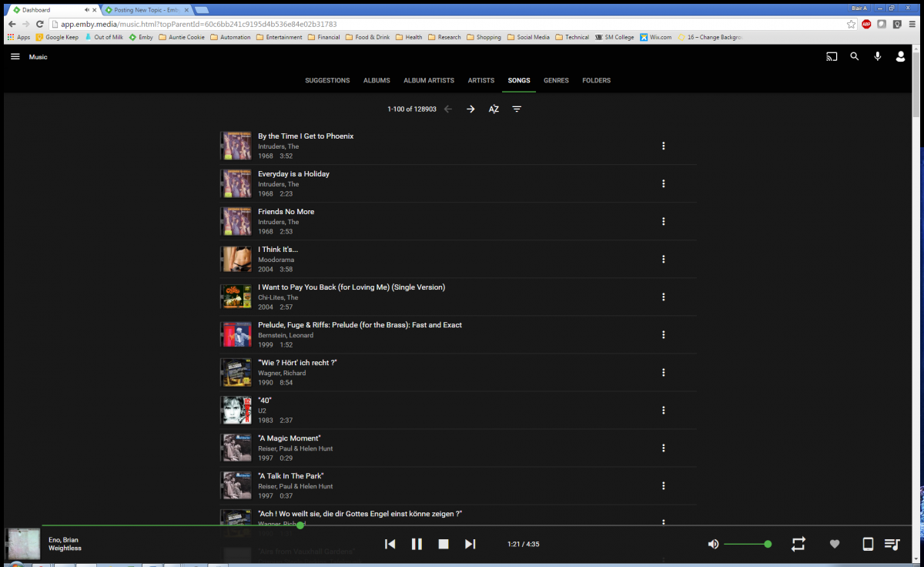Open the hamburger main menu
This screenshot has height=567, width=924.
point(15,57)
